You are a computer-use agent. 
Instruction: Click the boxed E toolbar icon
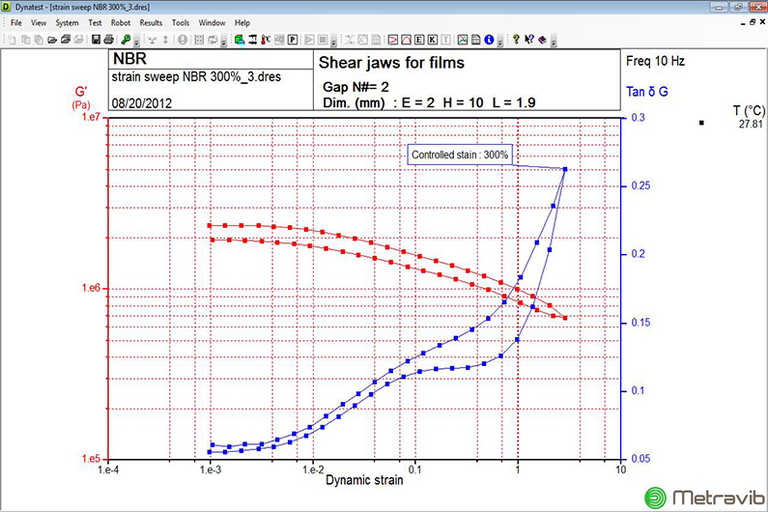[x=419, y=40]
